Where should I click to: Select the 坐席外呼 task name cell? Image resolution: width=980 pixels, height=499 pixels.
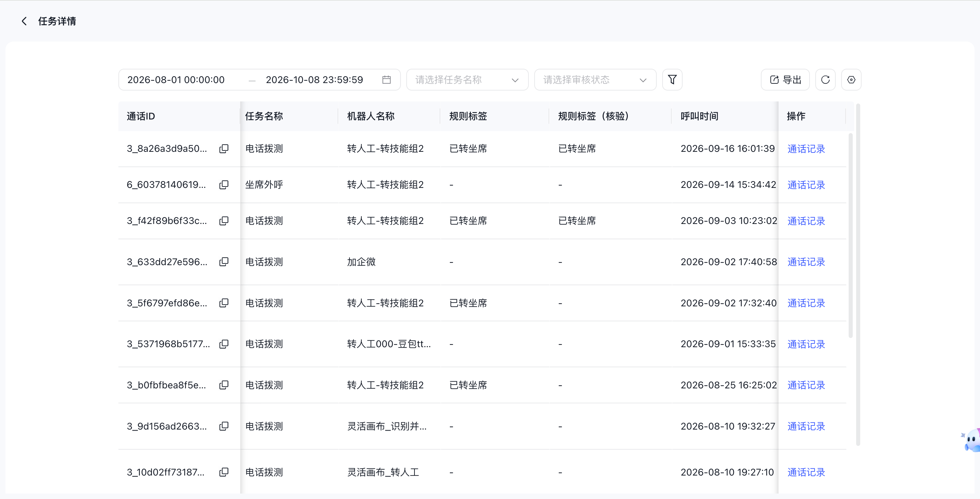click(264, 184)
